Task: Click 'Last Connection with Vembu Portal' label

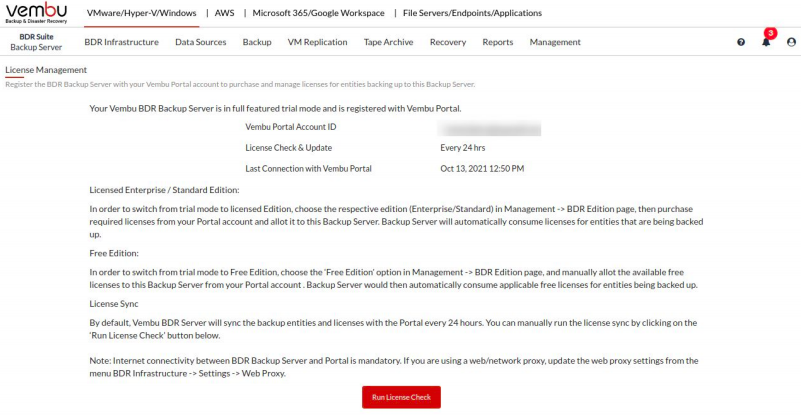Action: click(x=309, y=169)
